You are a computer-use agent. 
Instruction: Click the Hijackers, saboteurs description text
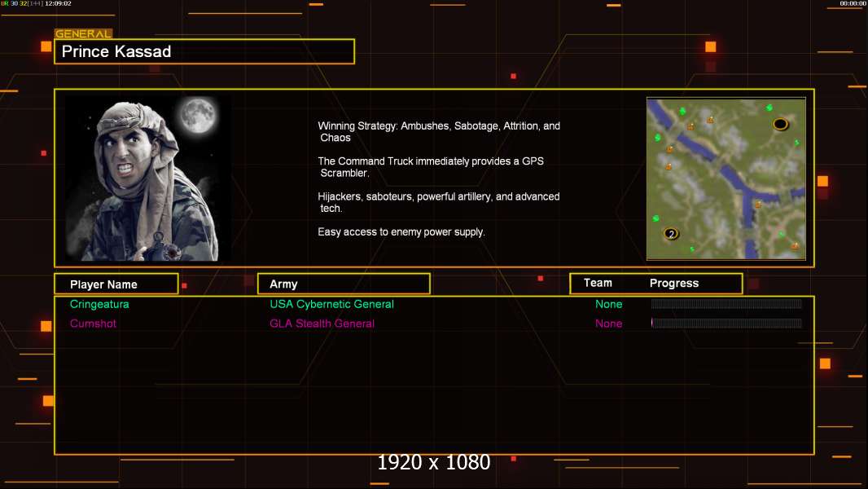(x=438, y=202)
